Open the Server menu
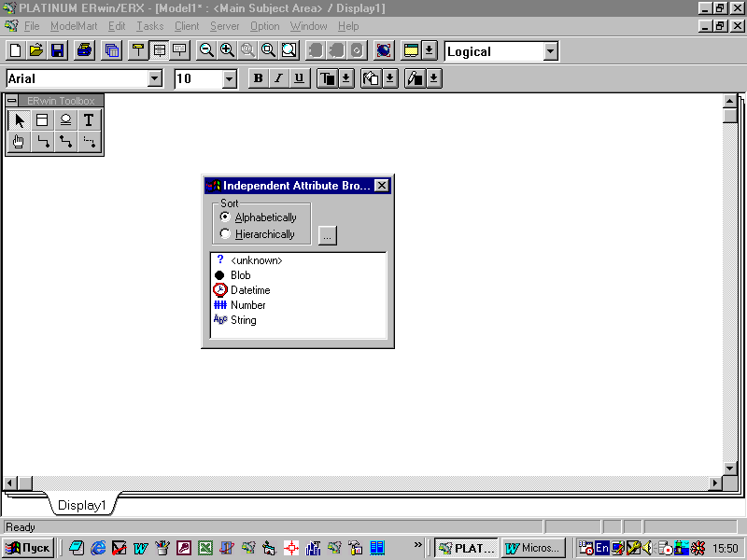Image resolution: width=747 pixels, height=560 pixels. click(x=224, y=26)
